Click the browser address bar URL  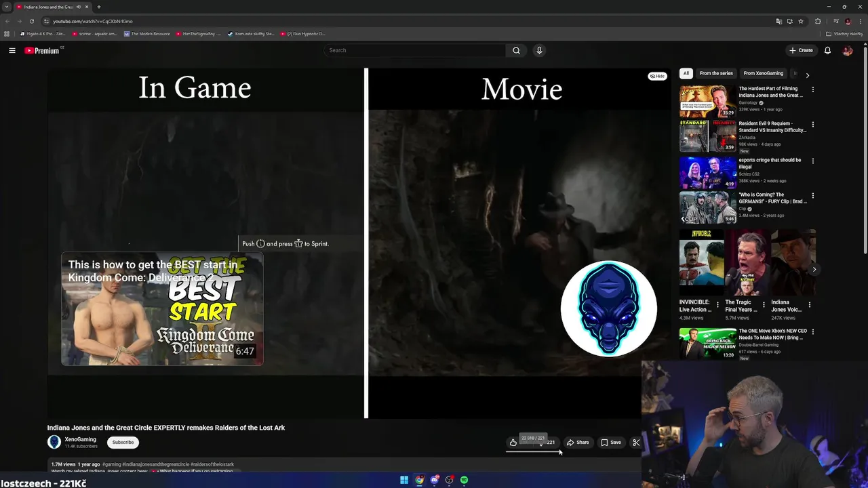tap(93, 21)
